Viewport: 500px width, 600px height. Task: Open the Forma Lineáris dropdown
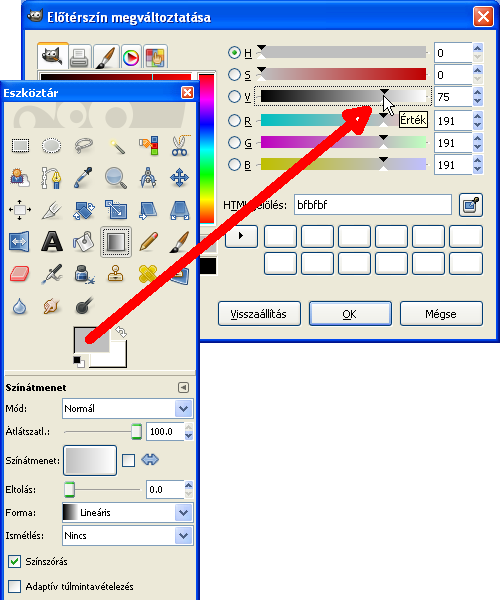pos(128,512)
